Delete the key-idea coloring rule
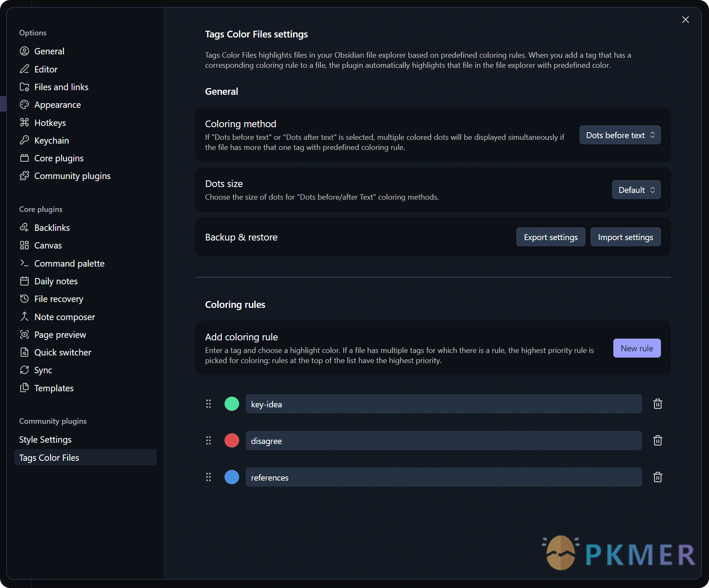This screenshot has width=709, height=588. click(x=658, y=404)
